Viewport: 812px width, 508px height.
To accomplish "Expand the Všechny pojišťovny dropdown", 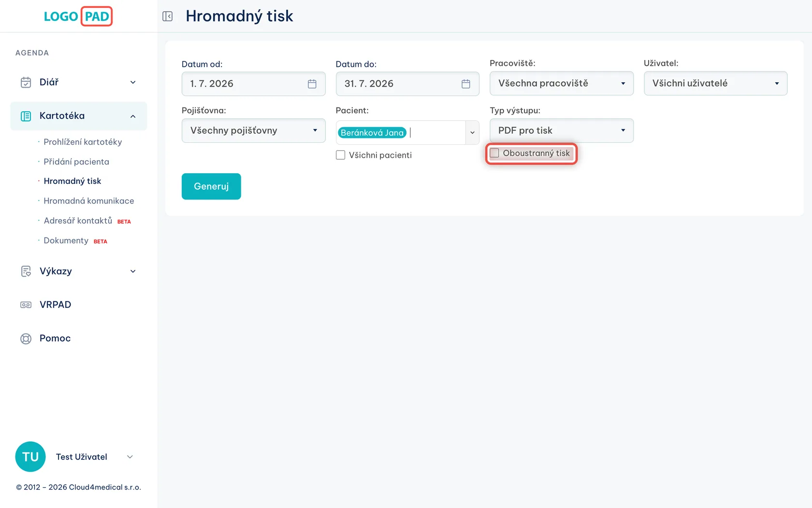I will [x=254, y=131].
